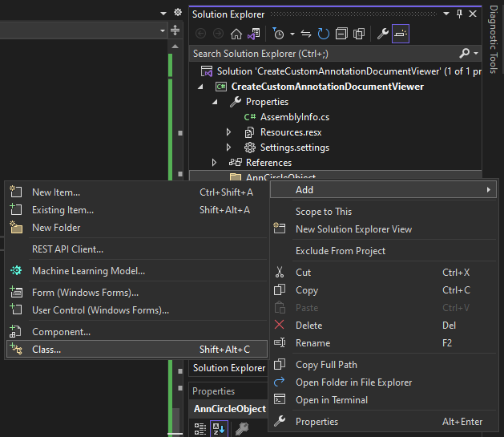
Task: Click the Pending Changes Filter clock icon
Action: tap(277, 34)
